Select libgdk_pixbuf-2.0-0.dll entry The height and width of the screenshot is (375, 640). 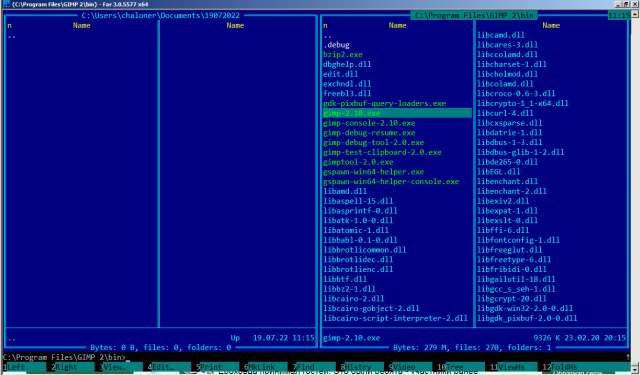(527, 318)
